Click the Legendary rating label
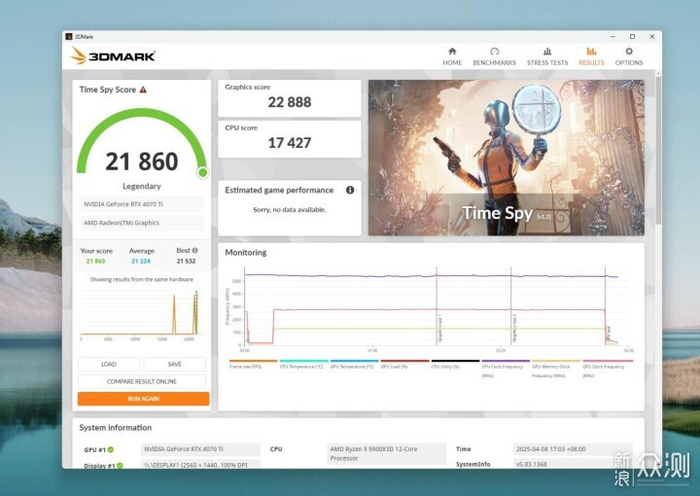Image resolution: width=700 pixels, height=496 pixels. click(x=142, y=186)
